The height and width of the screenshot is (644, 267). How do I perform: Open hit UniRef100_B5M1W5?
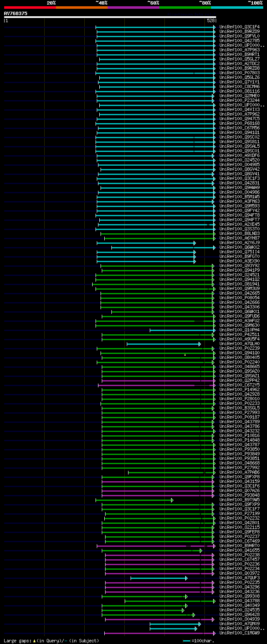[239, 197]
